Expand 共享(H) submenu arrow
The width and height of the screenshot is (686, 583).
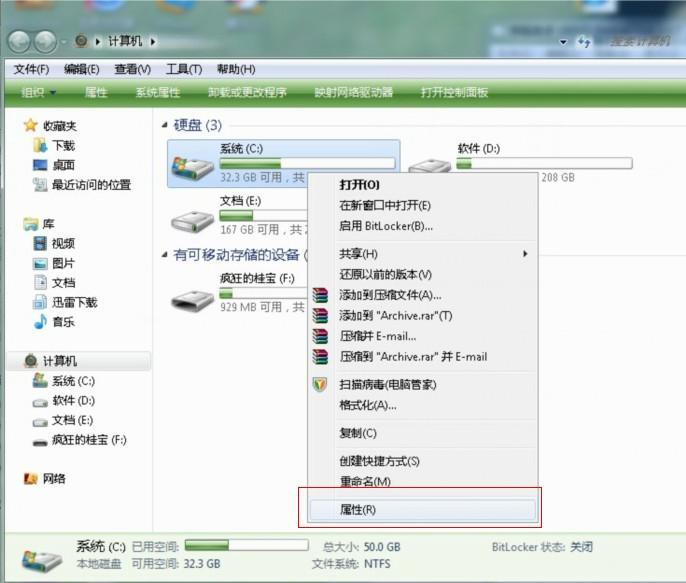(525, 254)
